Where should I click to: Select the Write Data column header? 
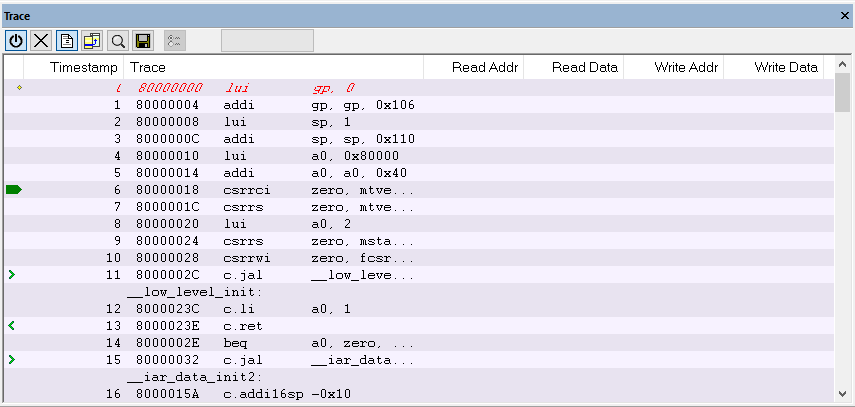coord(785,68)
